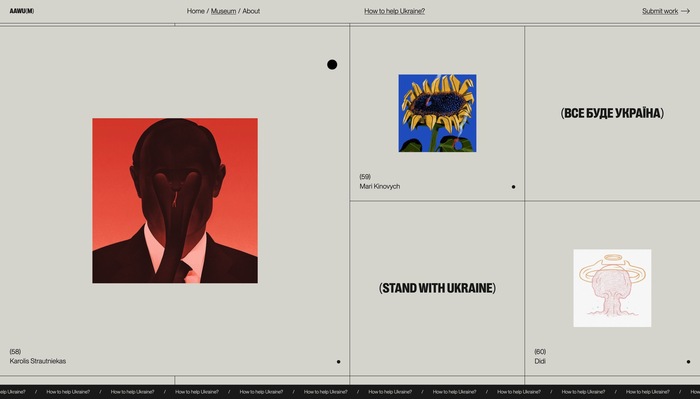Click the (ВСЕ БУДЕ УКРАЇНА) tile
This screenshot has height=399, width=700.
tap(612, 113)
